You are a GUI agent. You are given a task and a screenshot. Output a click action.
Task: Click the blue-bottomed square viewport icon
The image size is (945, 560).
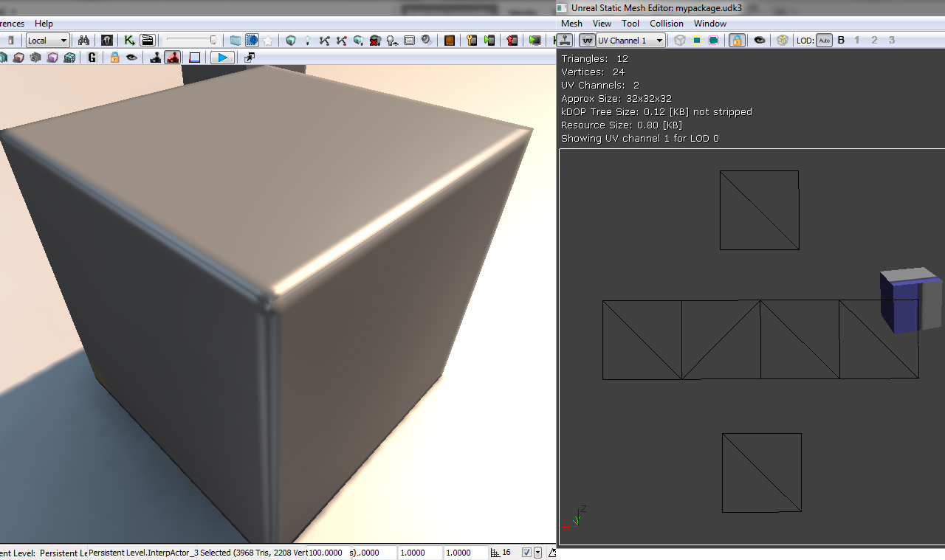(194, 58)
